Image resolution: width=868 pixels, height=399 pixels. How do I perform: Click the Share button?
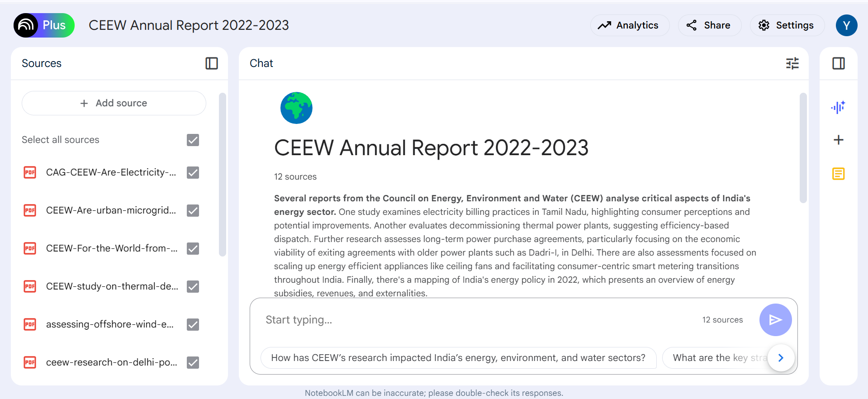709,25
